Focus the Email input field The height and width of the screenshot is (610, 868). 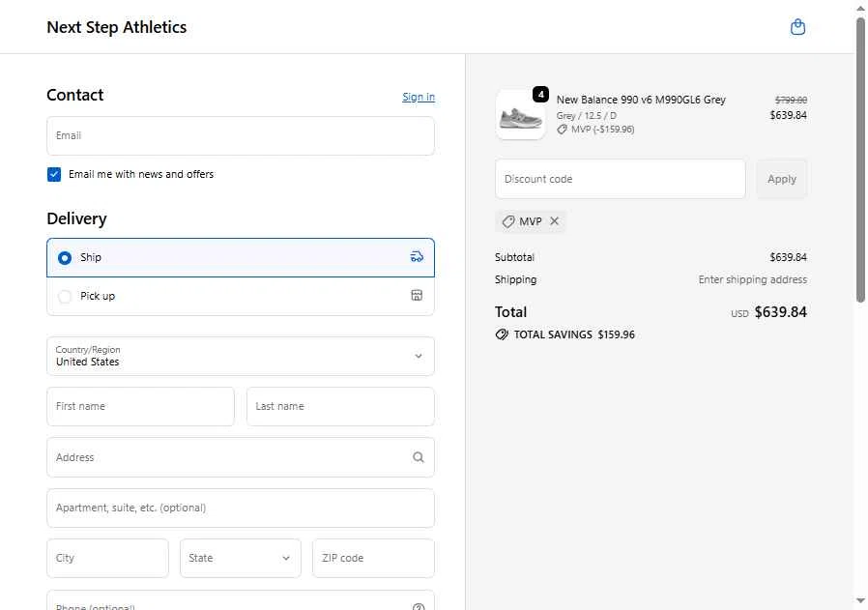point(241,135)
